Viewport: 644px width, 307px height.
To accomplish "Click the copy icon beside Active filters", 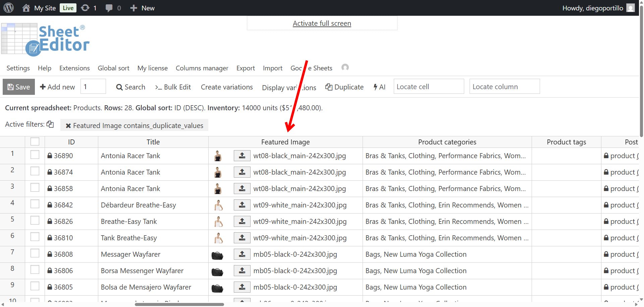I will (50, 124).
